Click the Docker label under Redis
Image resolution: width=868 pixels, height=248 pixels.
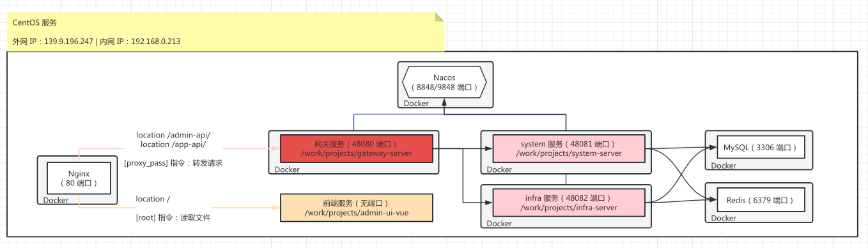[x=724, y=219]
